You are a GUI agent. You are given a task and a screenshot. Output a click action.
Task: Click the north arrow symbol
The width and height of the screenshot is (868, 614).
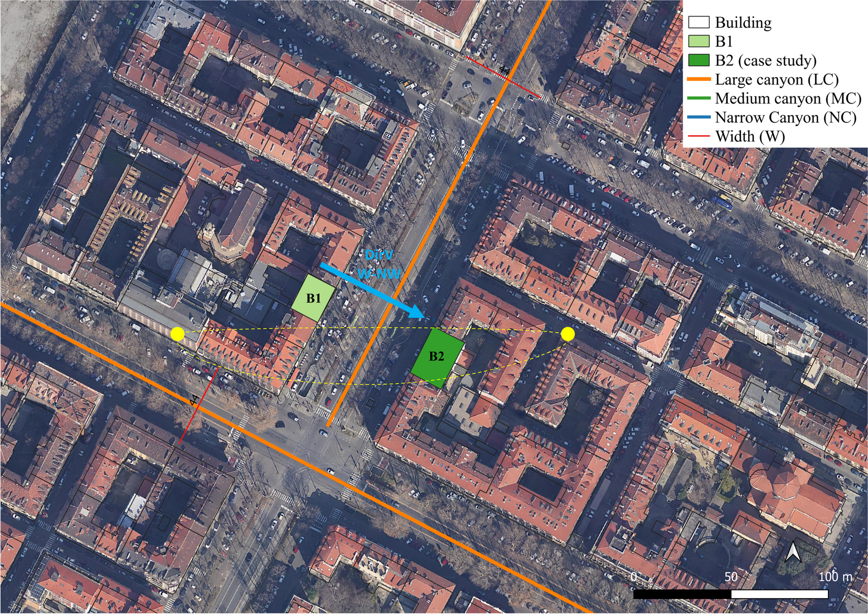click(794, 553)
